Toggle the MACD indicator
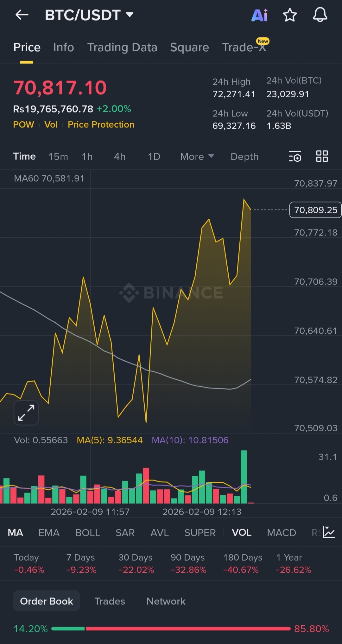This screenshot has height=644, width=342. coord(282,532)
